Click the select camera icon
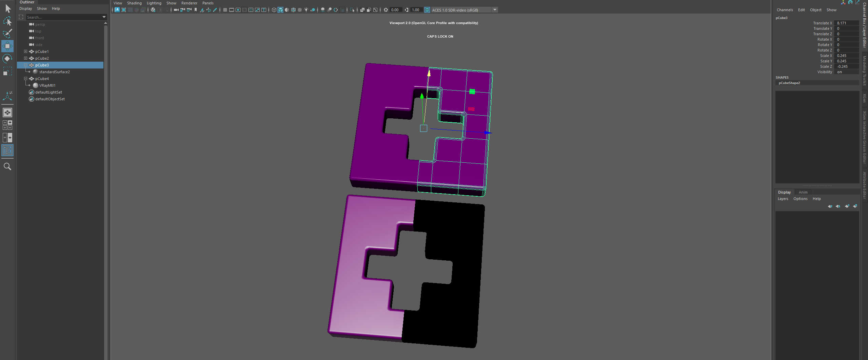The image size is (868, 360). point(176,10)
